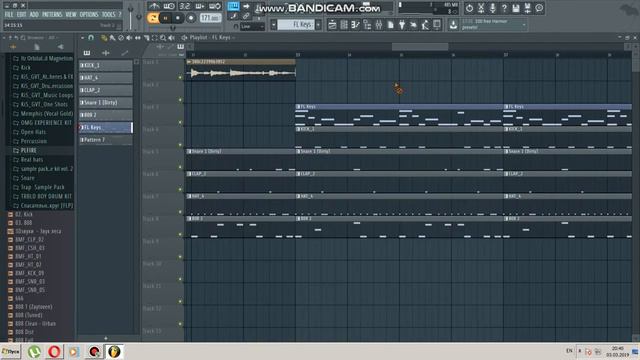Toggle mute dot on Track 8

[x=180, y=235]
